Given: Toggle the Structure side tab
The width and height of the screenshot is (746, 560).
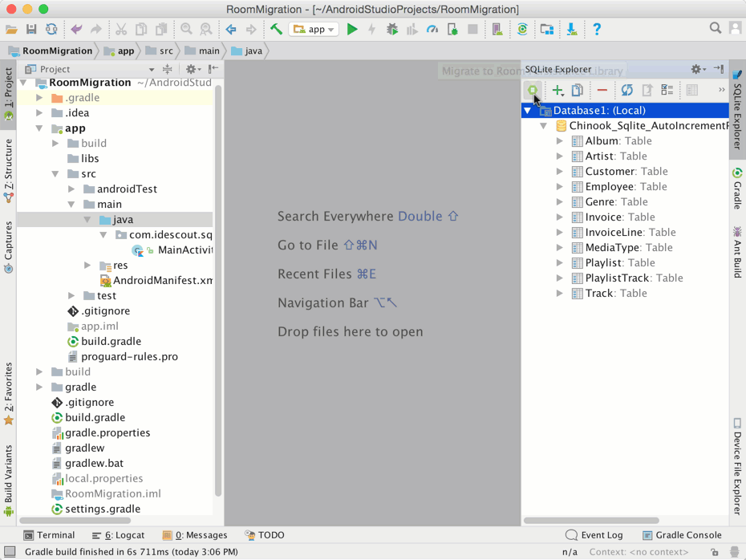Looking at the screenshot, I should 9,171.
